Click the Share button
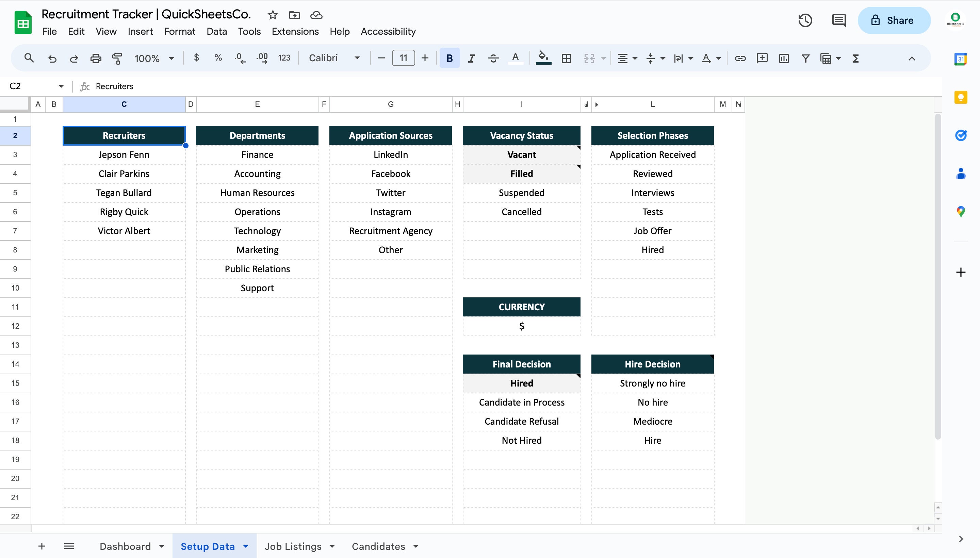The image size is (980, 558). [x=894, y=20]
